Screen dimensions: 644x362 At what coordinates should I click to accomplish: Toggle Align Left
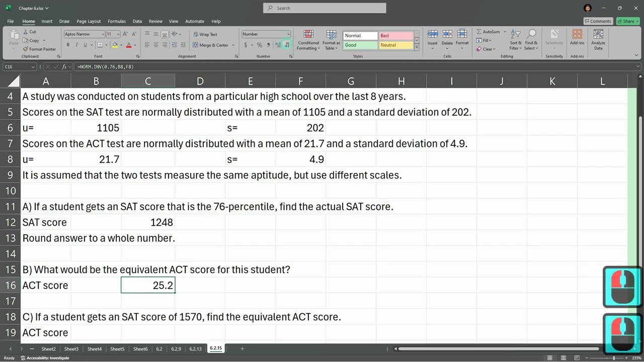point(147,45)
